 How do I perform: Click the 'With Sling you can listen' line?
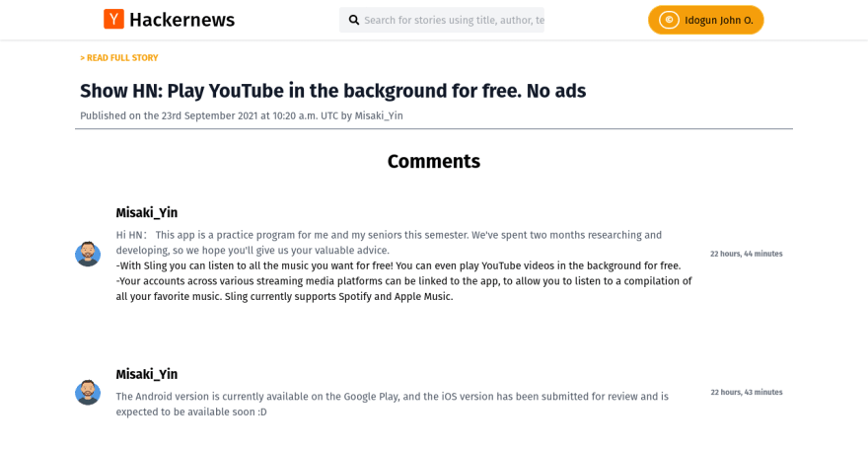[398, 265]
